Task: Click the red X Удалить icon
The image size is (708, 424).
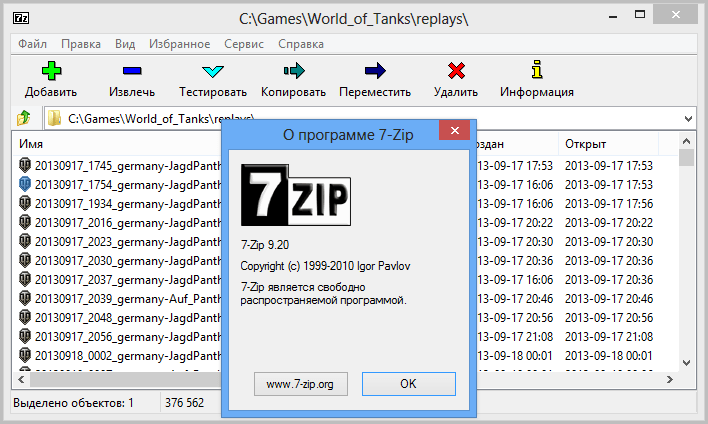Action: click(x=456, y=70)
